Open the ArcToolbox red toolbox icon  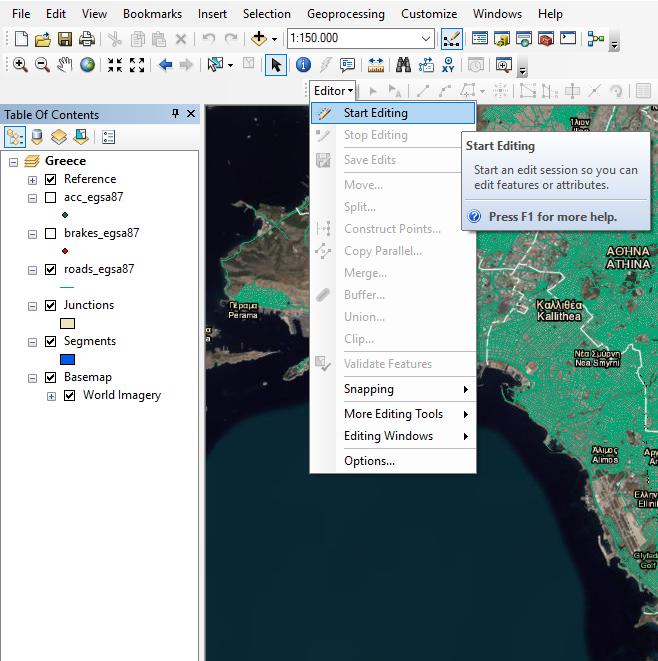tap(545, 39)
